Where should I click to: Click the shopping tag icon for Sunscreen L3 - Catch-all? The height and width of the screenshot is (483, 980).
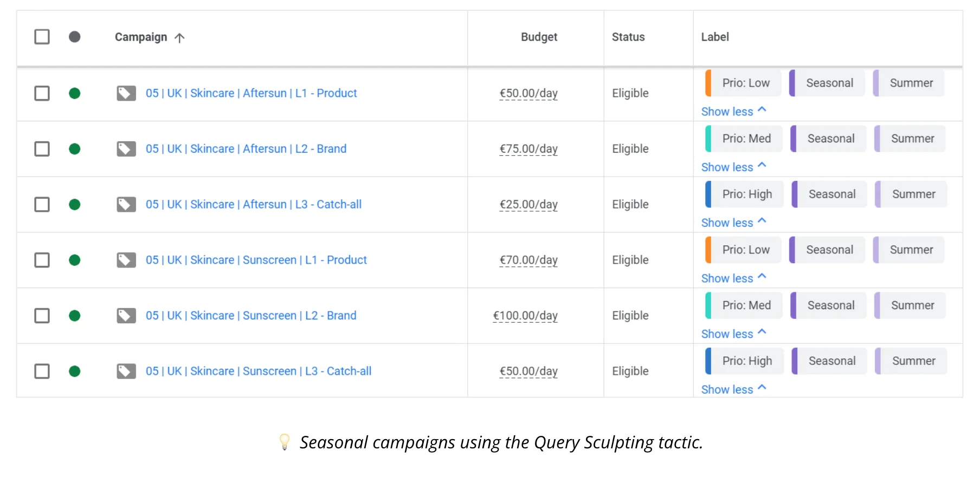coord(126,371)
